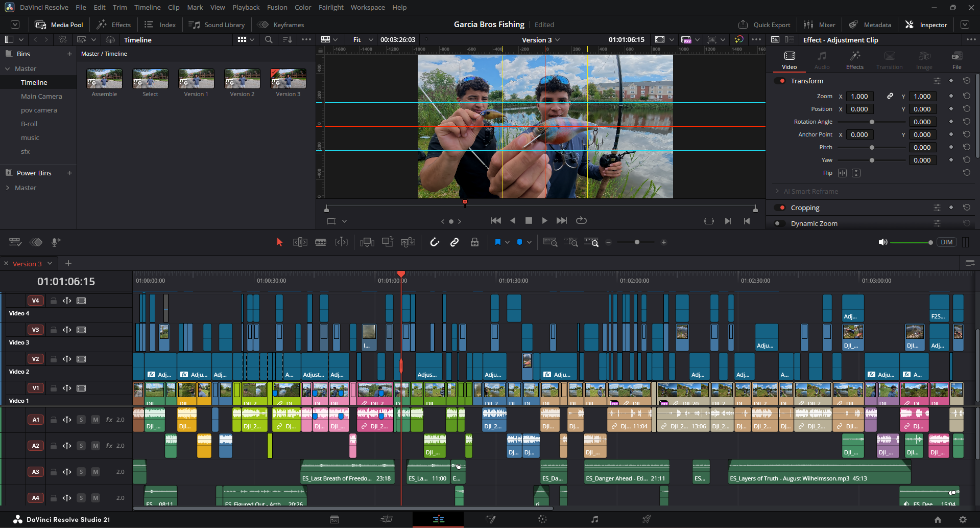This screenshot has width=980, height=528.
Task: Toggle the Position Lock padlock icon
Action: [475, 242]
